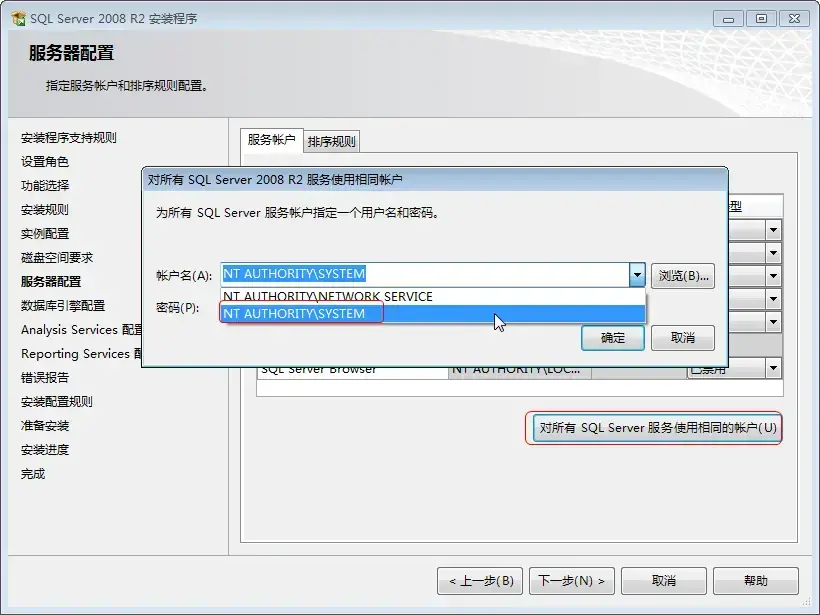Switch to the 服务帐户 tab

pyautogui.click(x=271, y=140)
